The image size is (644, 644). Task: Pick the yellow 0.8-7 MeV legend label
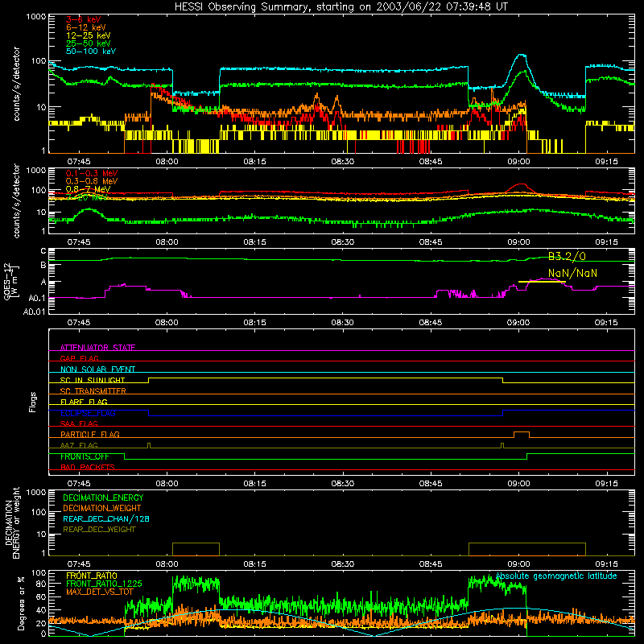tap(88, 189)
